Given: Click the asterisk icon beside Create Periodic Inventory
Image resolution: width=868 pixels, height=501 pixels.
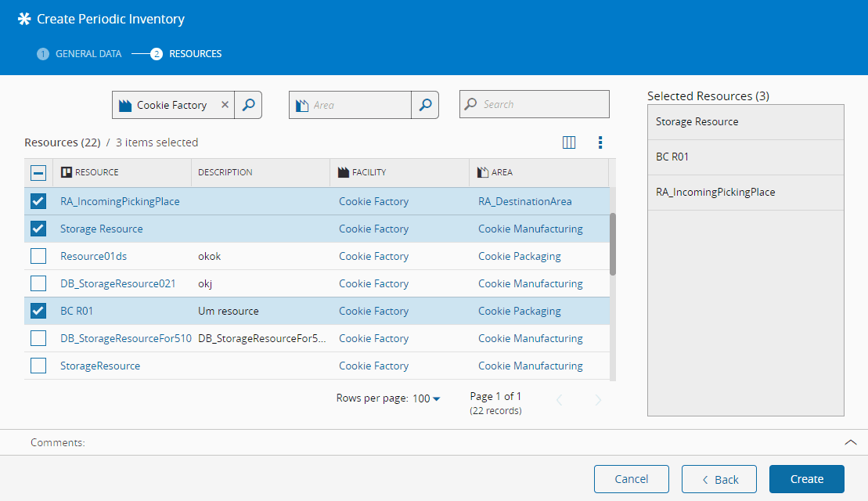Looking at the screenshot, I should tap(24, 19).
